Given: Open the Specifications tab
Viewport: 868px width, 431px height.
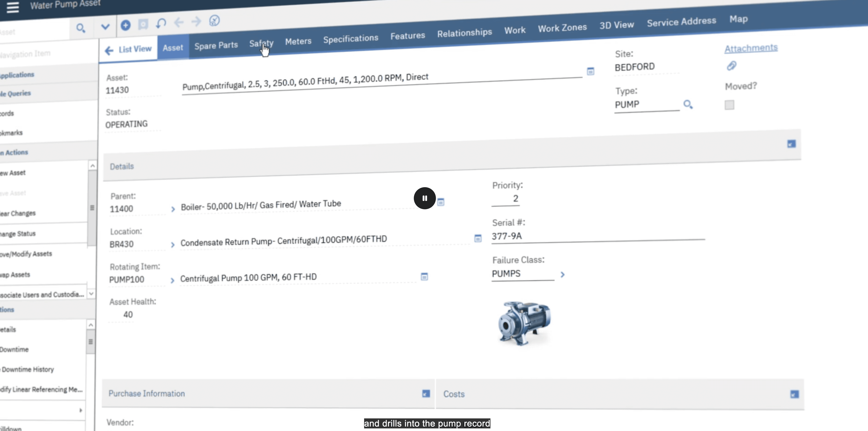Looking at the screenshot, I should 350,39.
